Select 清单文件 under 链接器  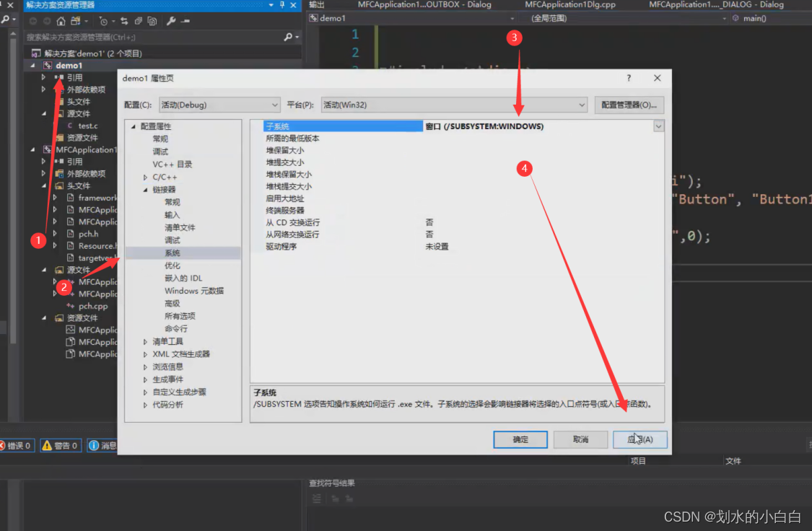(x=180, y=228)
